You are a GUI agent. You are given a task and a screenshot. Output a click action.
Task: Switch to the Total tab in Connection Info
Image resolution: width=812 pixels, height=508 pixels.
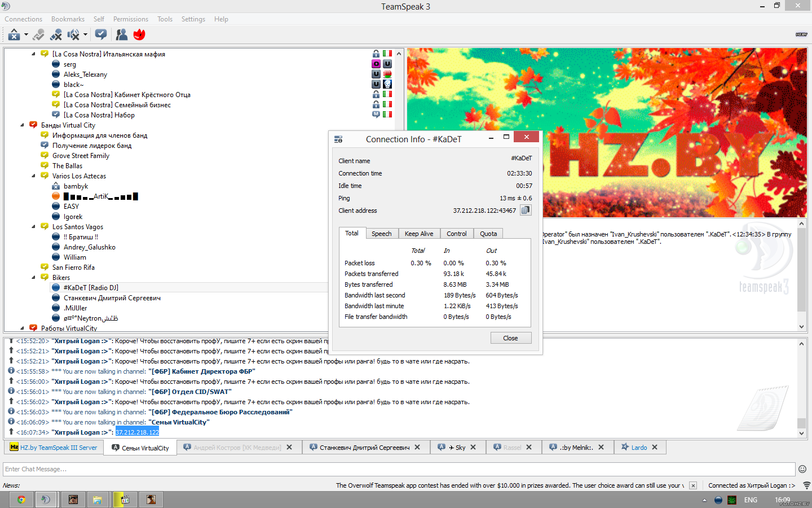(x=352, y=233)
